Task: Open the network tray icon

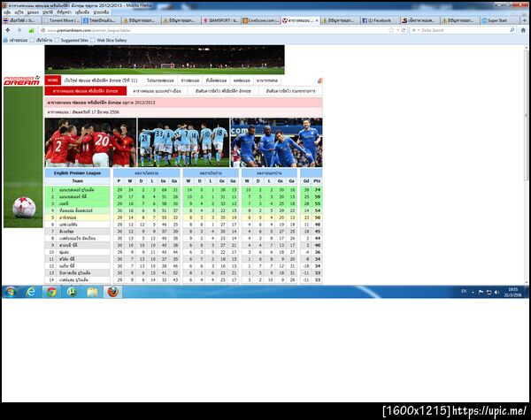Action: pyautogui.click(x=489, y=292)
